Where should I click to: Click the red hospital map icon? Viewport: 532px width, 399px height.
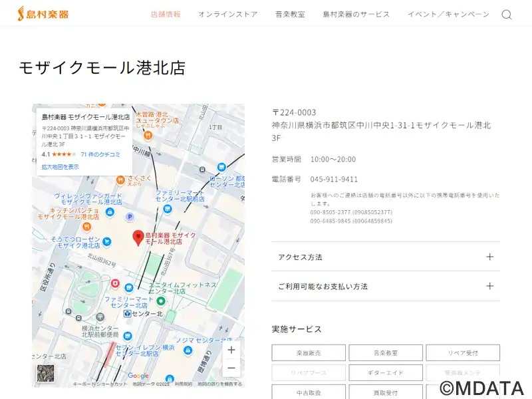[x=115, y=283]
